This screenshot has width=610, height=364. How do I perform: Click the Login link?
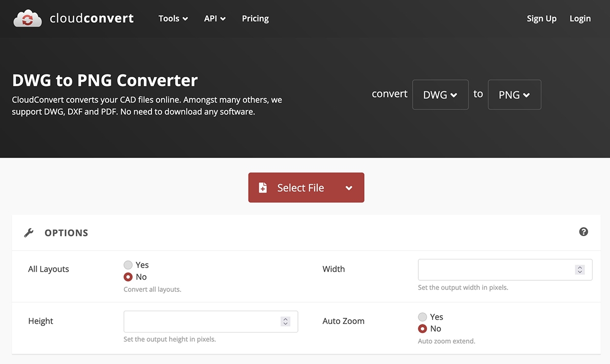click(580, 19)
